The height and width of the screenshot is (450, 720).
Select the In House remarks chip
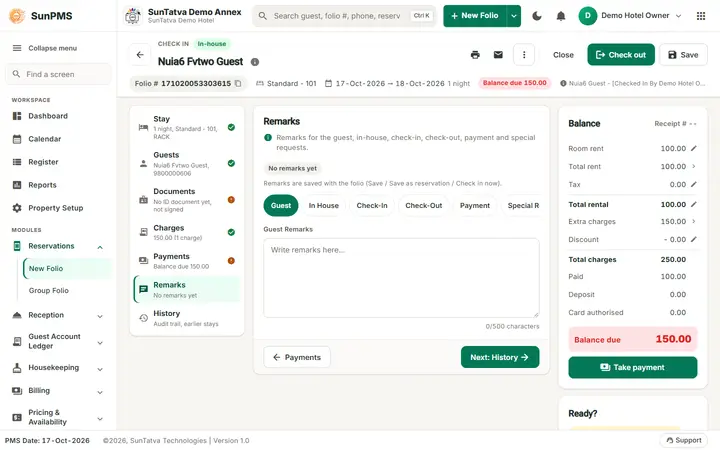(x=324, y=205)
